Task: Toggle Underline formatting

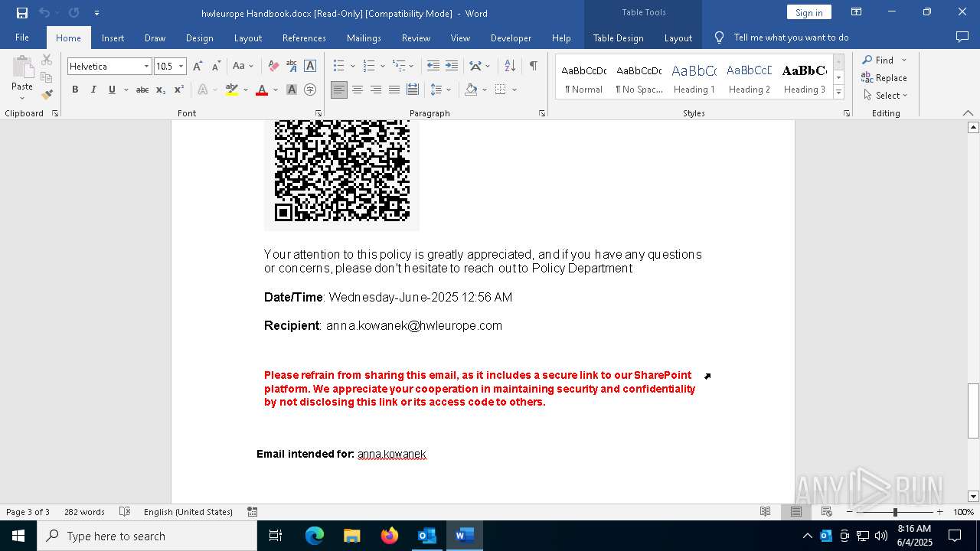Action: click(112, 90)
